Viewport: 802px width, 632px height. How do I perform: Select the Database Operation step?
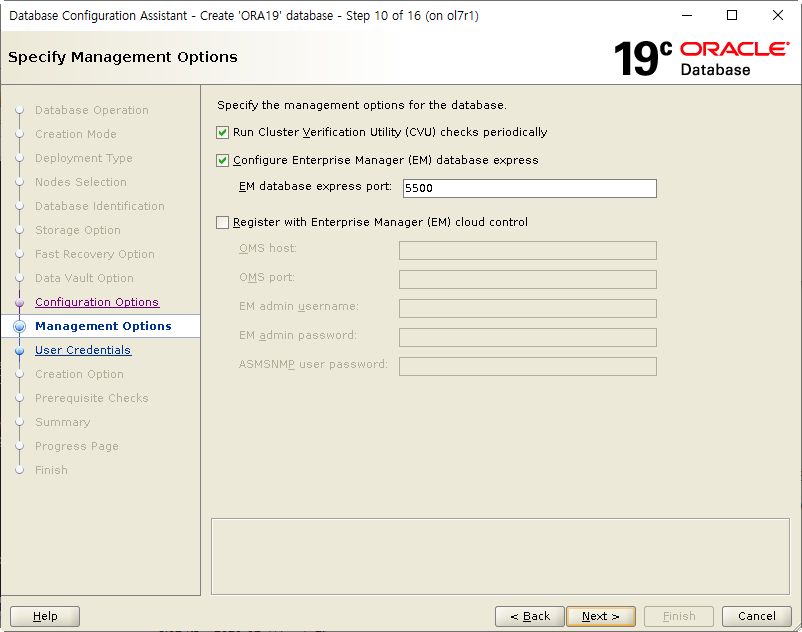pyautogui.click(x=91, y=110)
